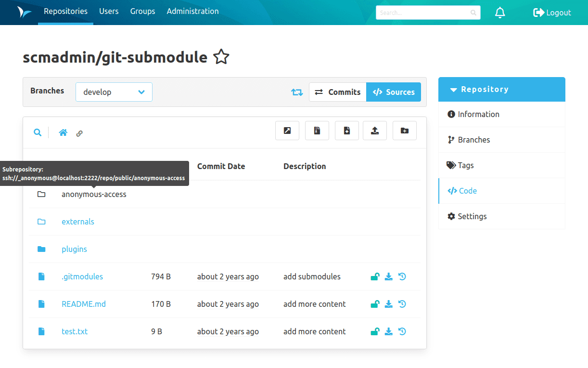Open the develop branch selector

[114, 92]
